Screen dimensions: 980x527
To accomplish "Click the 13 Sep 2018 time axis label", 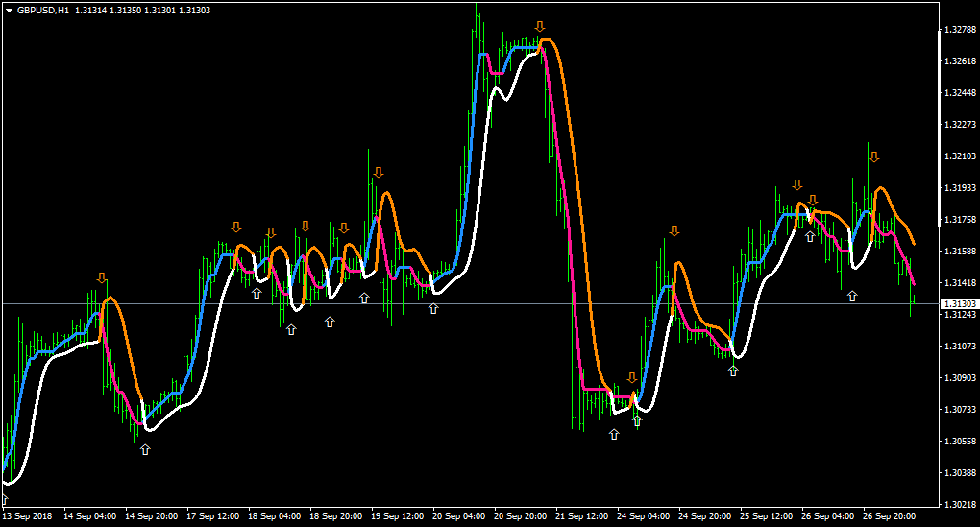I will tap(28, 516).
